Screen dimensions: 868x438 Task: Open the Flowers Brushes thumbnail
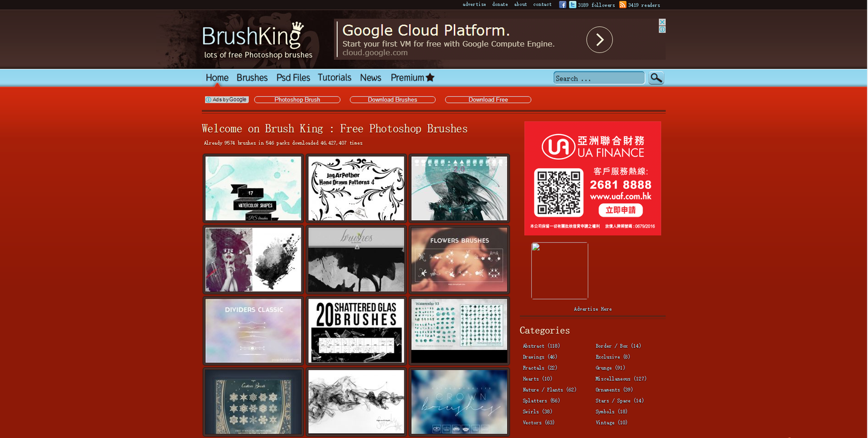[x=459, y=259]
